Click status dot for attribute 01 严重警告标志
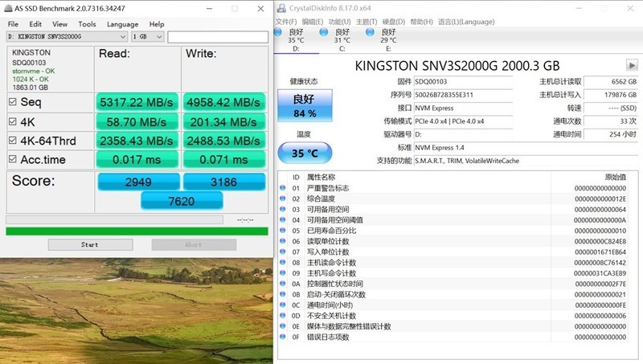The image size is (643, 364). pyautogui.click(x=283, y=188)
